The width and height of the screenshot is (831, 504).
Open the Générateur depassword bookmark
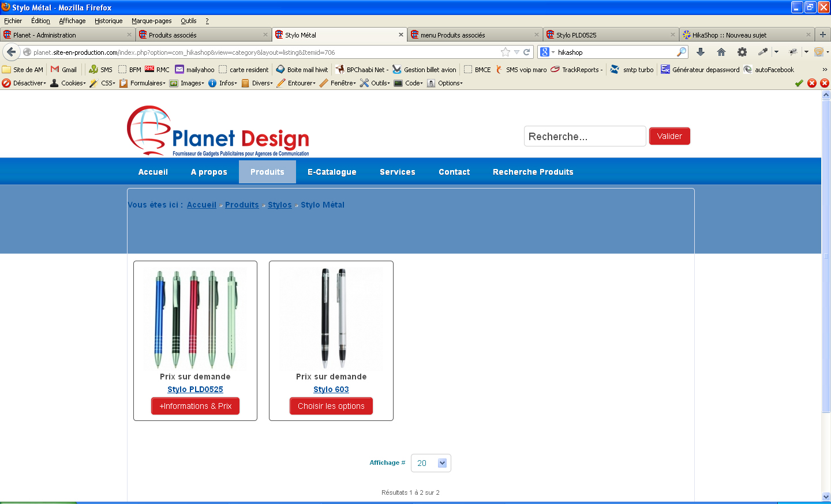coord(700,69)
